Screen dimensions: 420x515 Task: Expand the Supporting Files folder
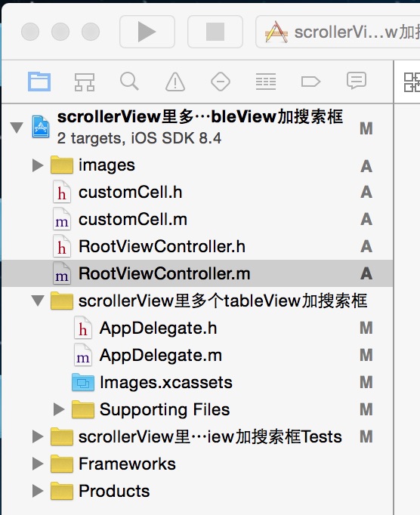(59, 409)
